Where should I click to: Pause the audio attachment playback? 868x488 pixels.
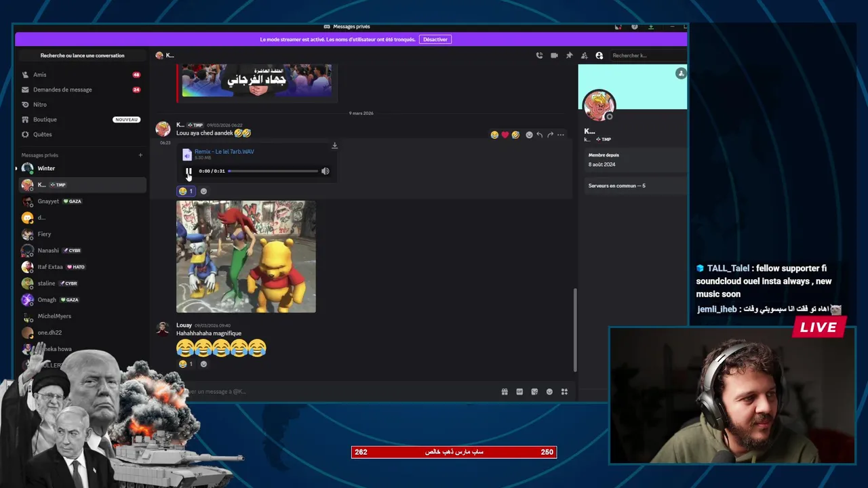pos(189,171)
